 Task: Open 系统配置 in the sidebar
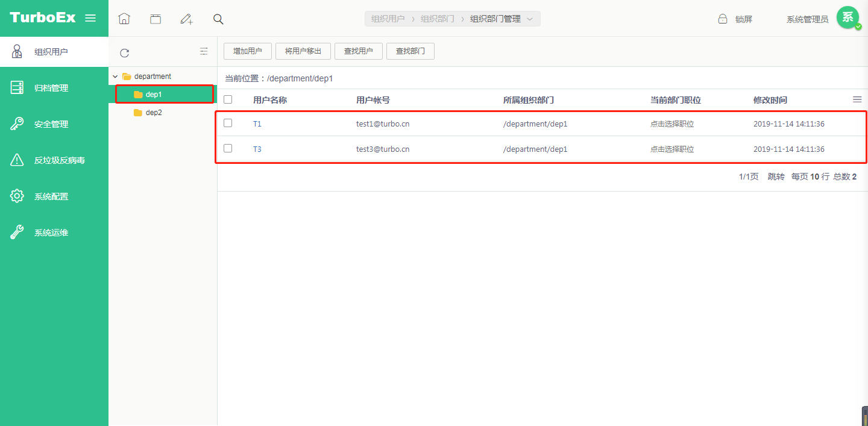51,196
